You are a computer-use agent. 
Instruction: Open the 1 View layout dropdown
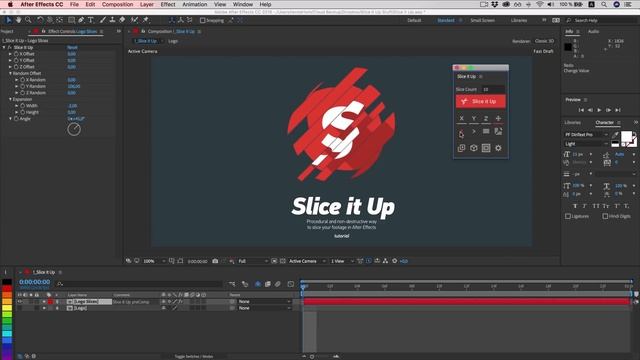click(342, 261)
